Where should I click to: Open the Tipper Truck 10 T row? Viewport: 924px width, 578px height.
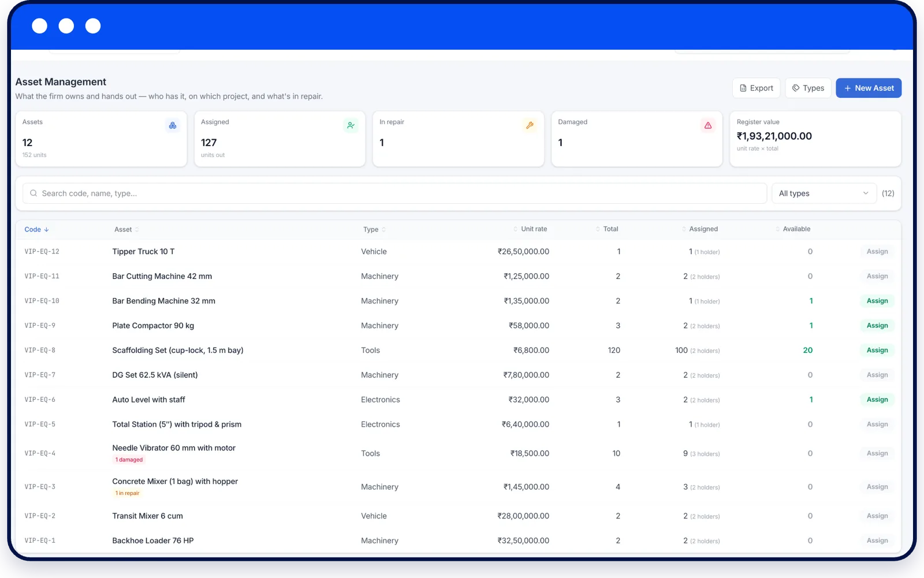458,252
